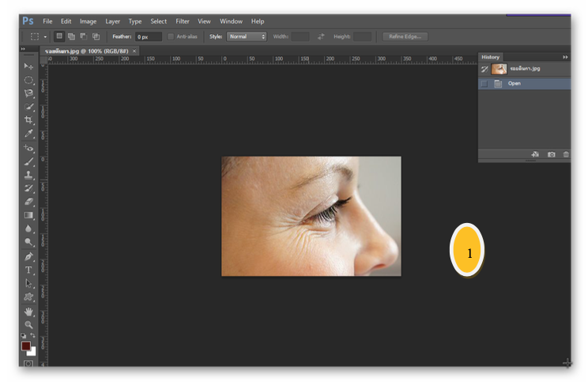Open the Style dropdown set to Normal
Viewport: 588px width, 382px height.
click(247, 36)
